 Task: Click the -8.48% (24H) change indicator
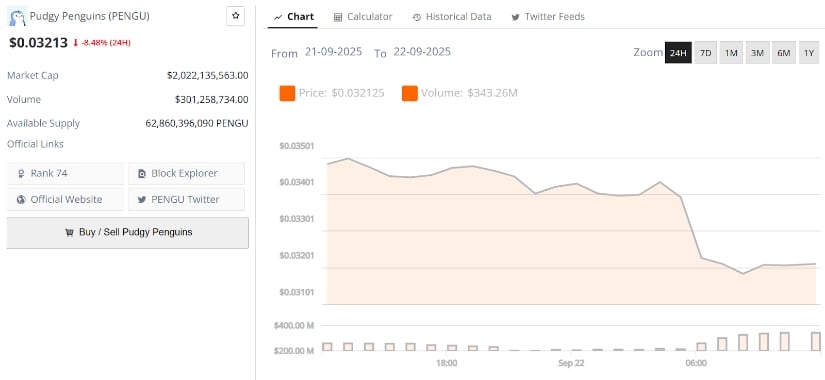[x=102, y=43]
